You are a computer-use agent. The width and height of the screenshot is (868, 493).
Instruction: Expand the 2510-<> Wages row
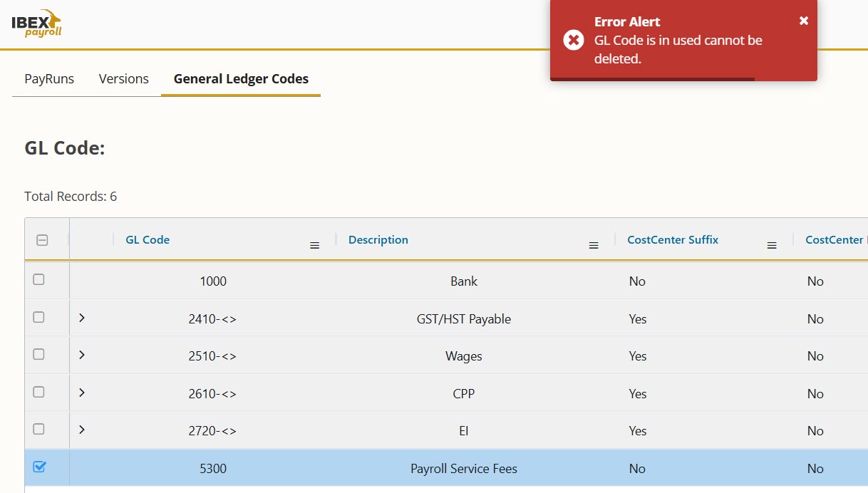(82, 355)
